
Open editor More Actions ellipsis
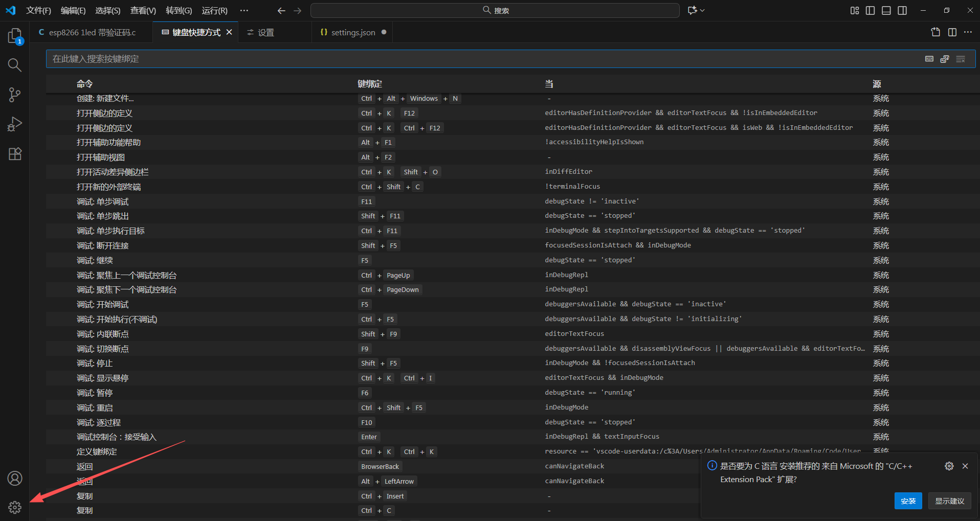click(x=968, y=32)
